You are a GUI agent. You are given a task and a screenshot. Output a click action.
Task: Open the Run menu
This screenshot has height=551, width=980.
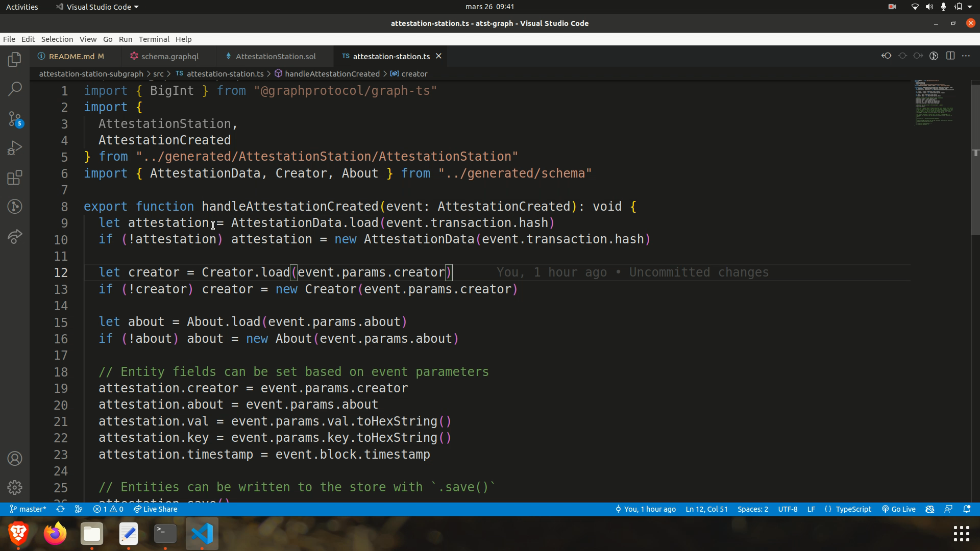[126, 39]
